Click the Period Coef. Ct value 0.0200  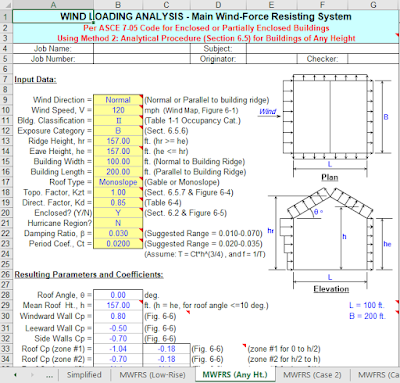pyautogui.click(x=118, y=244)
